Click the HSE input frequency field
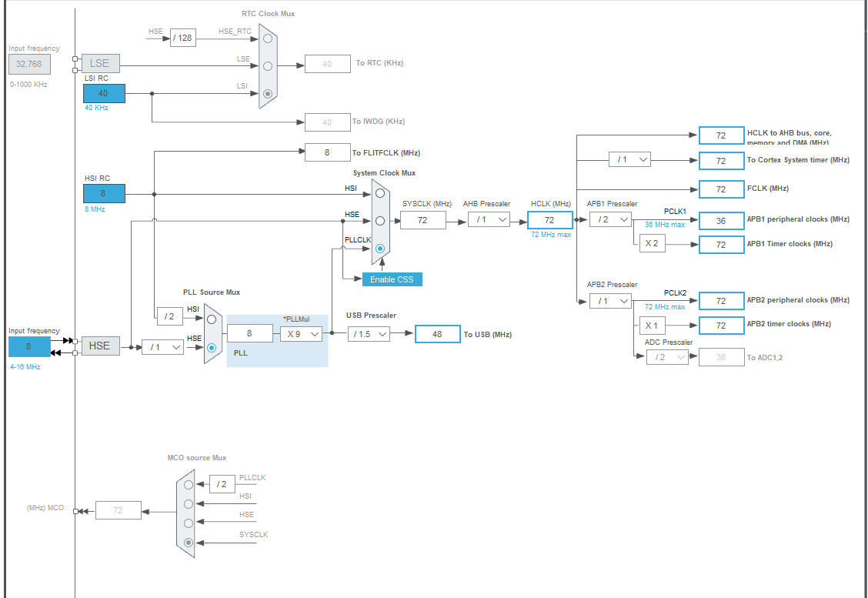868x598 pixels. click(29, 346)
